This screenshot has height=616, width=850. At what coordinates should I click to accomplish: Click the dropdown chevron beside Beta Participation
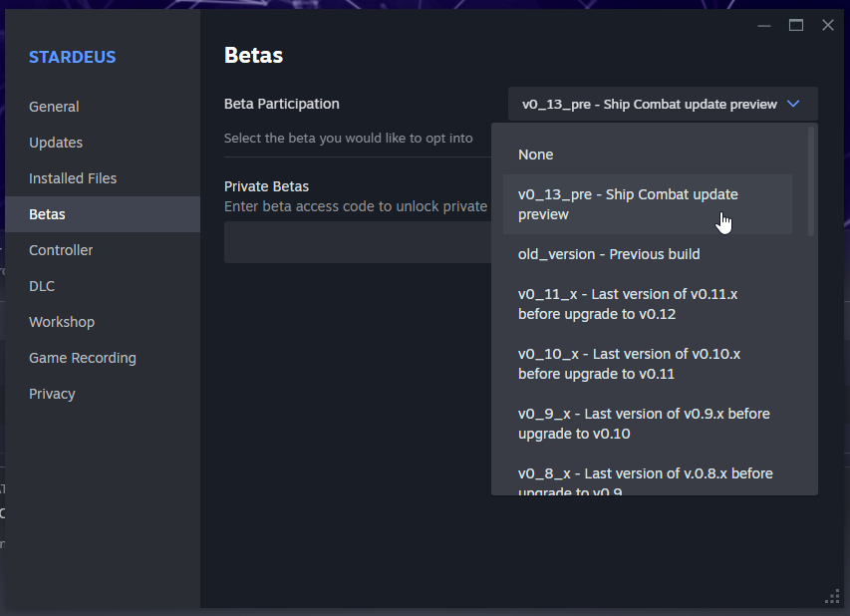pos(793,104)
